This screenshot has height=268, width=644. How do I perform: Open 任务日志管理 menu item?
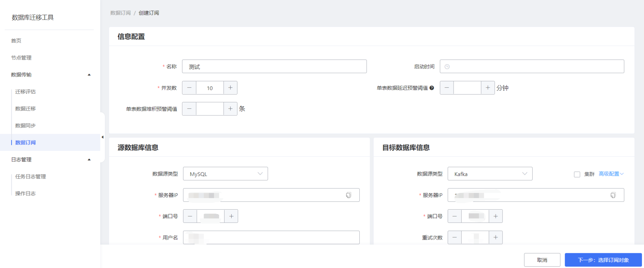(x=30, y=177)
